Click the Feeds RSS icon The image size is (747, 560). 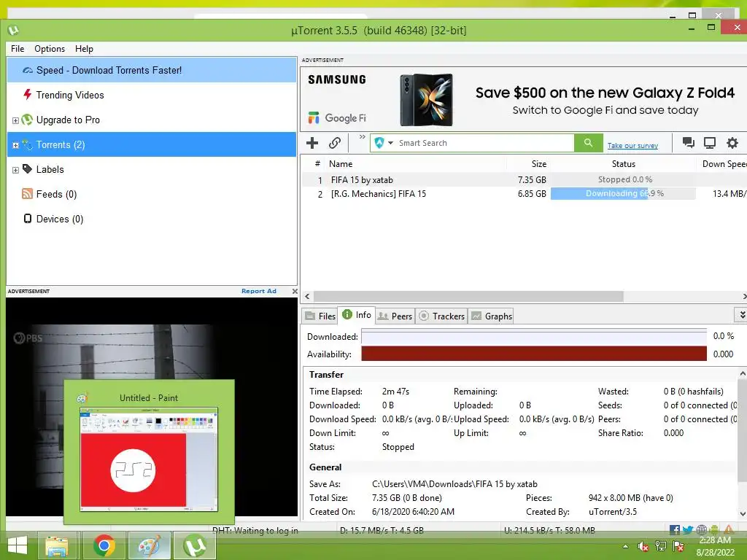tap(27, 193)
